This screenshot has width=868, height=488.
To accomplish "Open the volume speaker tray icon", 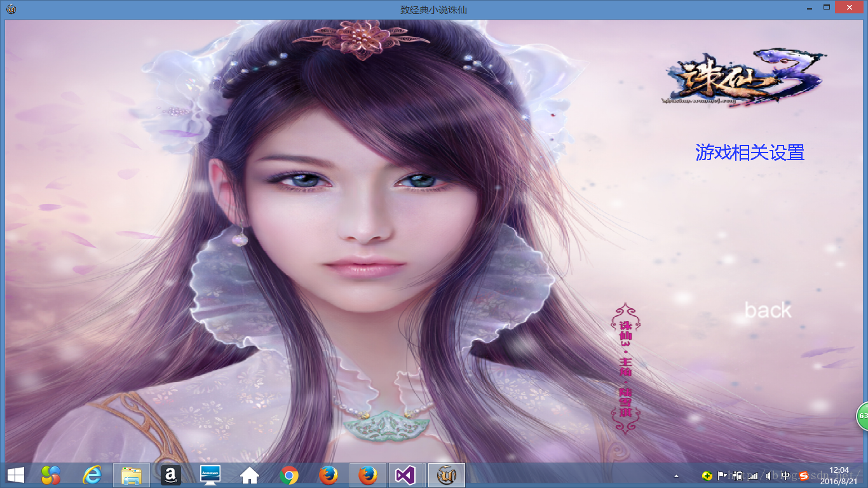I will [769, 475].
